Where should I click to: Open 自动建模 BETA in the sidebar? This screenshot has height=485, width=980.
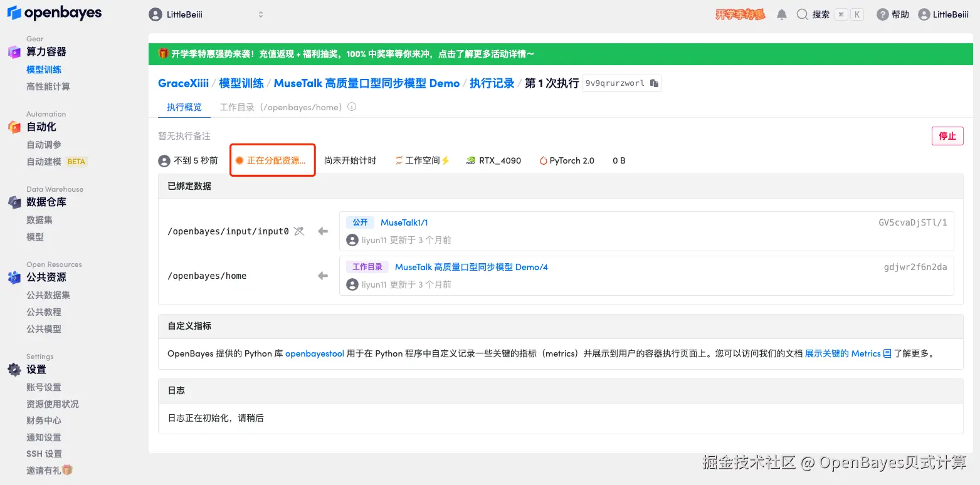(56, 162)
